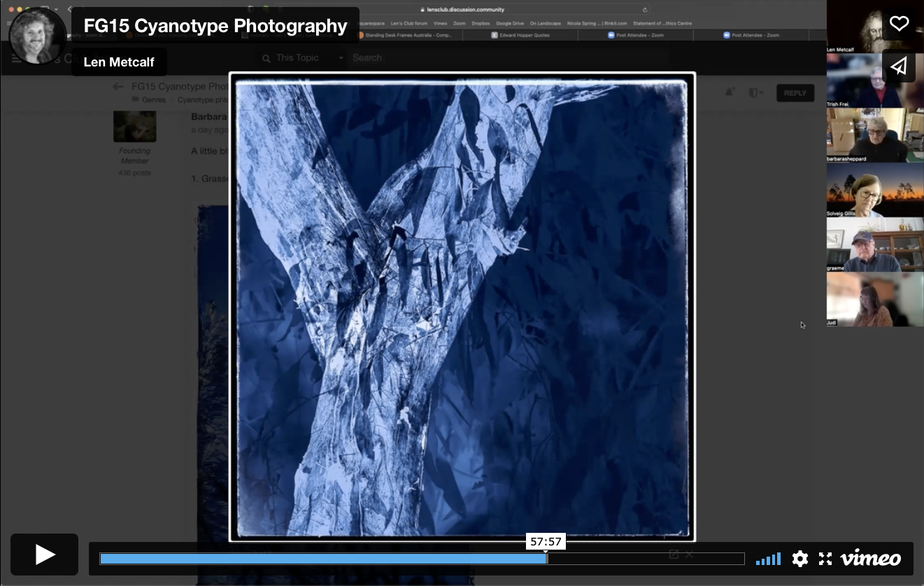Image resolution: width=924 pixels, height=586 pixels.
Task: Click the back arrow on the forum topic
Action: click(118, 86)
